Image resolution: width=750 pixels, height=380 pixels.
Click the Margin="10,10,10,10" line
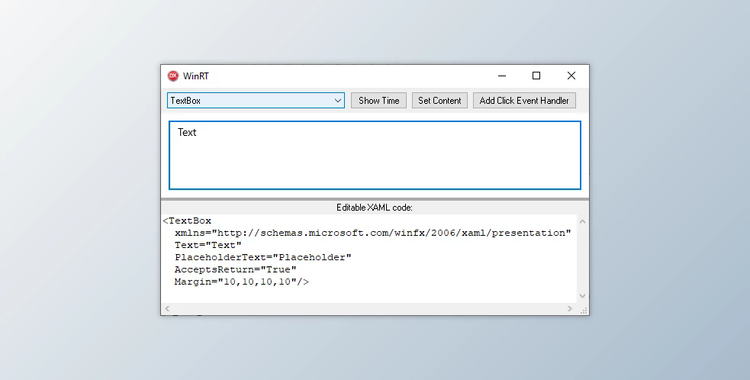click(x=242, y=282)
